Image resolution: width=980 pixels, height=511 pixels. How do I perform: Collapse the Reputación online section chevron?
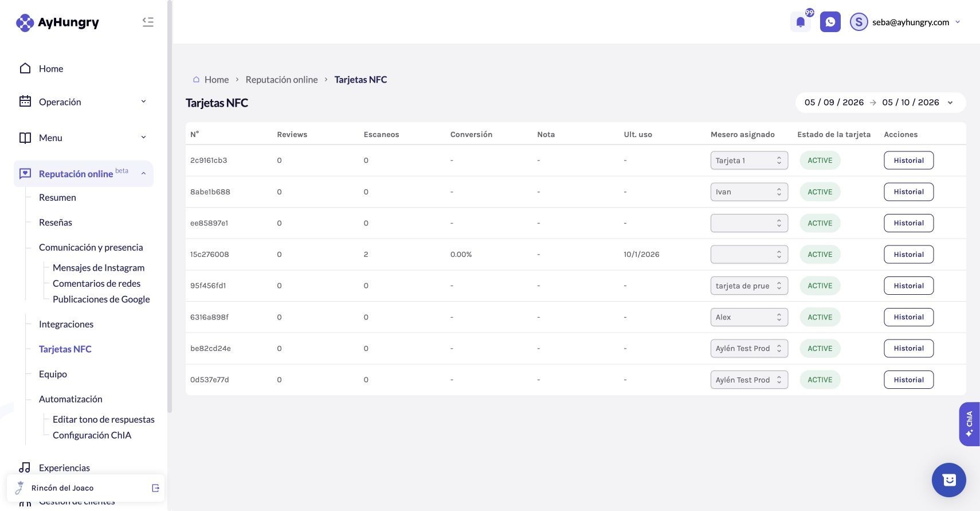[143, 174]
